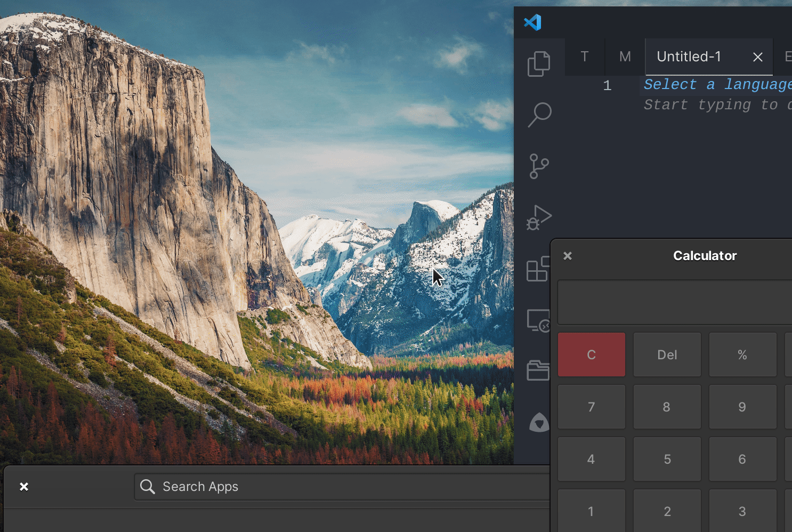792x532 pixels.
Task: Switch to the tab labeled M
Action: click(624, 57)
